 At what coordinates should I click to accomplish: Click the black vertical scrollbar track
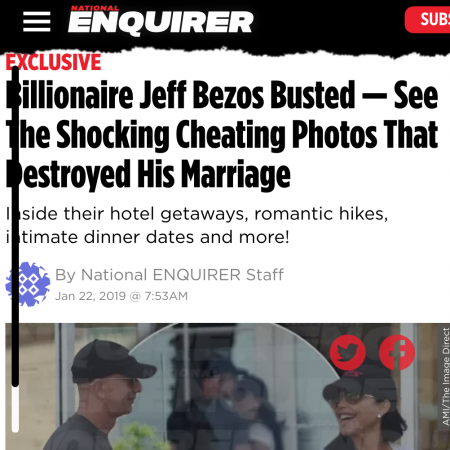[15, 227]
